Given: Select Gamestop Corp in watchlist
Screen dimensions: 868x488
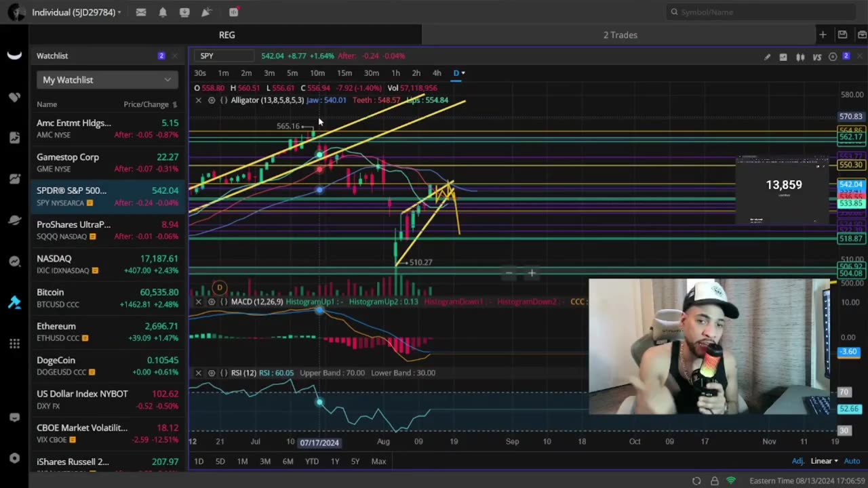Looking at the screenshot, I should click(107, 163).
